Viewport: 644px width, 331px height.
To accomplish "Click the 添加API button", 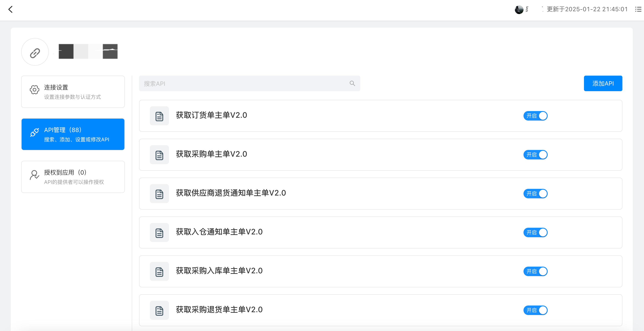I will pyautogui.click(x=603, y=83).
